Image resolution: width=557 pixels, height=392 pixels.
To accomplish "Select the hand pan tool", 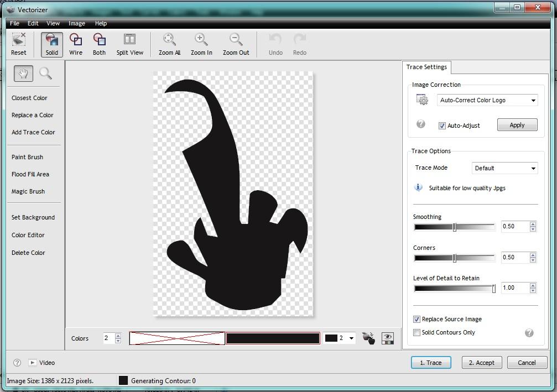I will click(23, 74).
